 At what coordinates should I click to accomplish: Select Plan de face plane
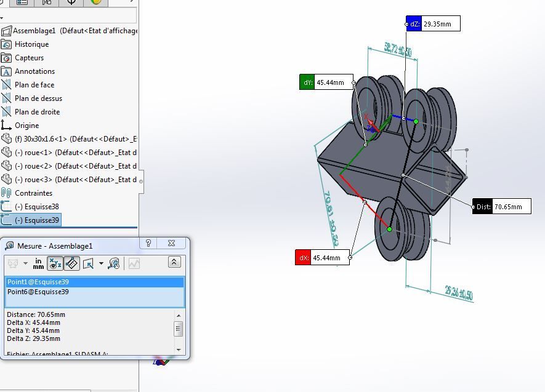pyautogui.click(x=34, y=85)
